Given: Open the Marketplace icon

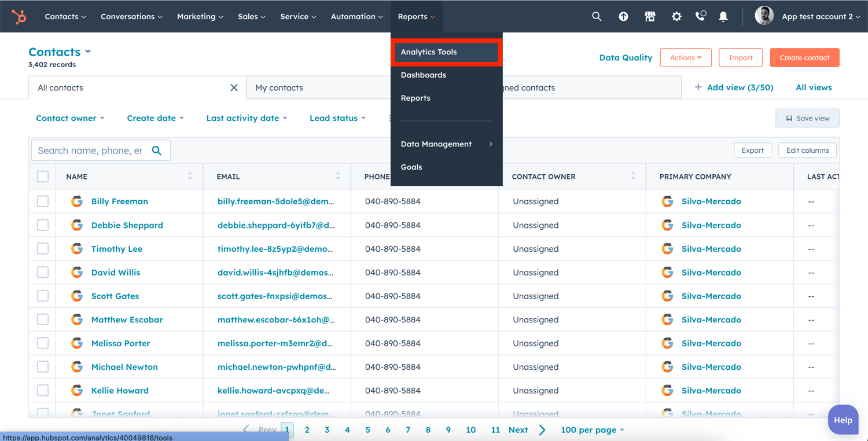Looking at the screenshot, I should pyautogui.click(x=649, y=16).
